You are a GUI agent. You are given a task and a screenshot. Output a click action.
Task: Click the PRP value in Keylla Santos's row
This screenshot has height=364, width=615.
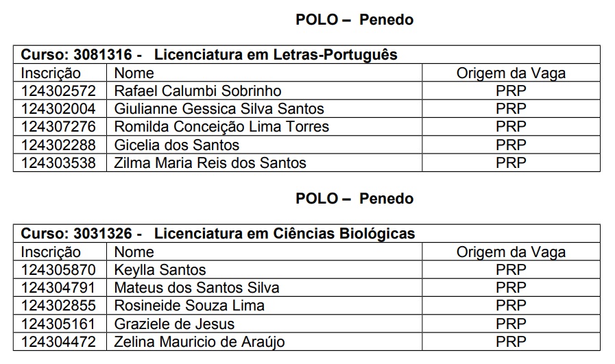[x=511, y=270]
